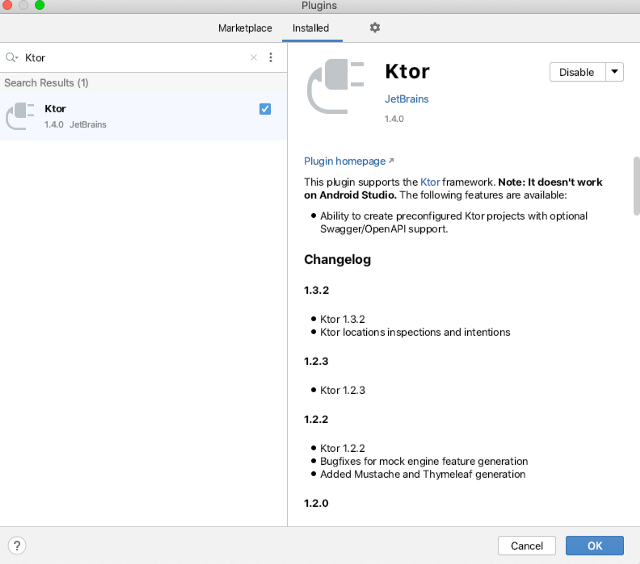Click the description panel scrollbar

636,186
